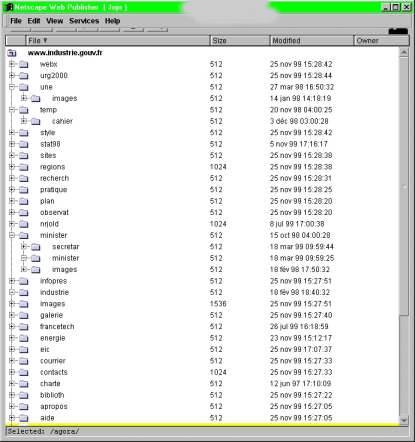Click the galerie folder icon

coord(24,315)
